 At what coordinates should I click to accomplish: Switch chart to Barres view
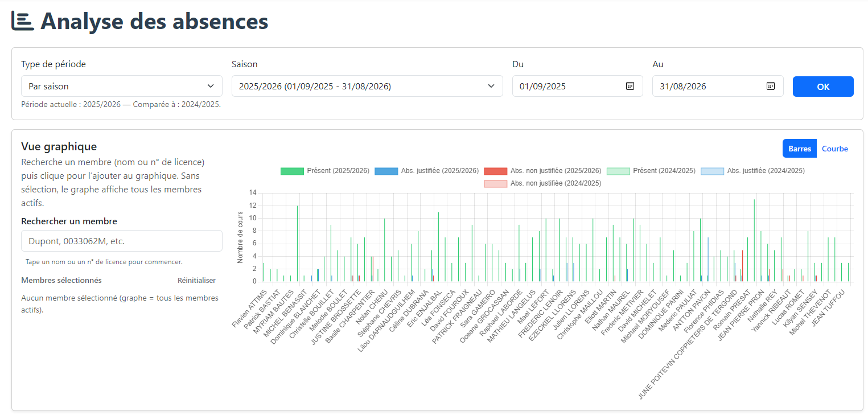click(x=799, y=149)
